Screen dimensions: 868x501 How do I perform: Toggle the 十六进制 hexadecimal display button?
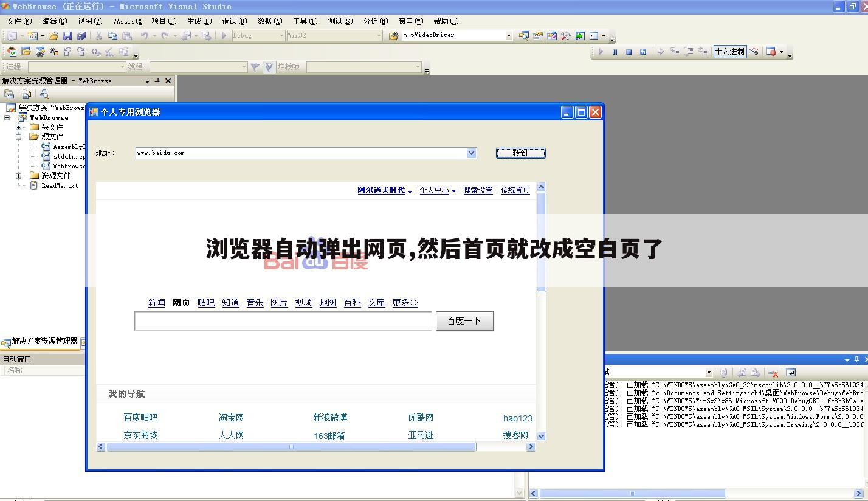(729, 52)
